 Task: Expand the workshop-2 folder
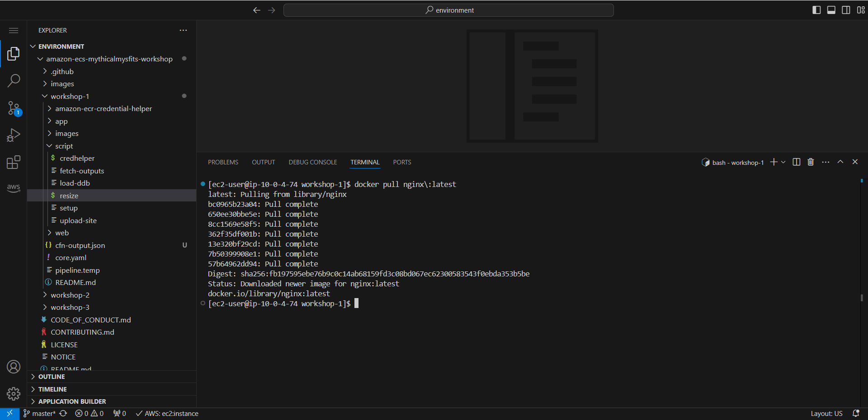[112, 295]
